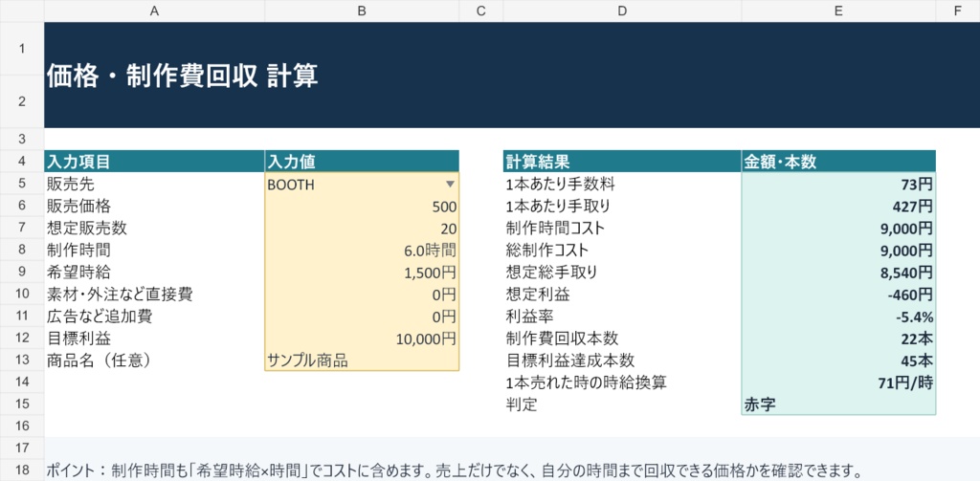Select the 希望時給 value 1,500円
The image size is (980, 481).
point(362,273)
